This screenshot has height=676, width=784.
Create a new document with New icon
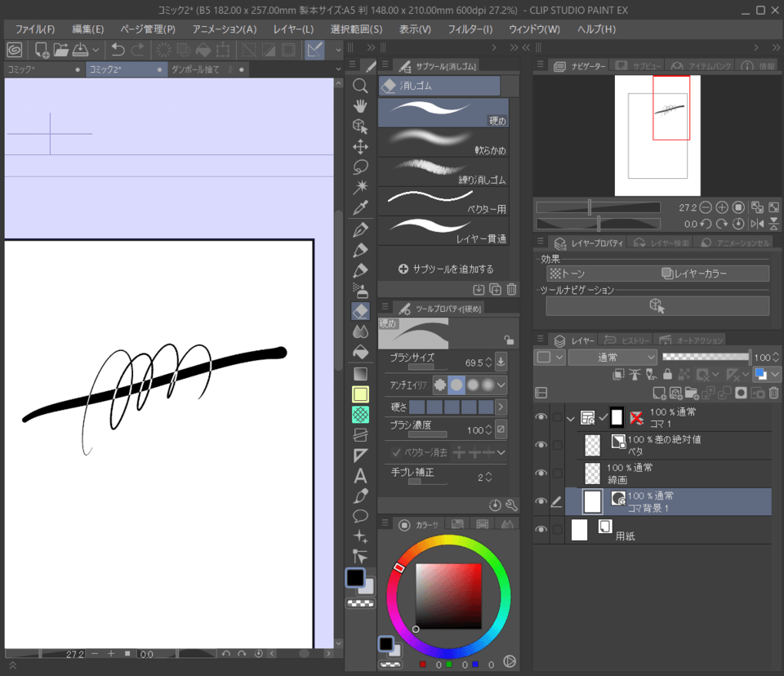click(41, 50)
